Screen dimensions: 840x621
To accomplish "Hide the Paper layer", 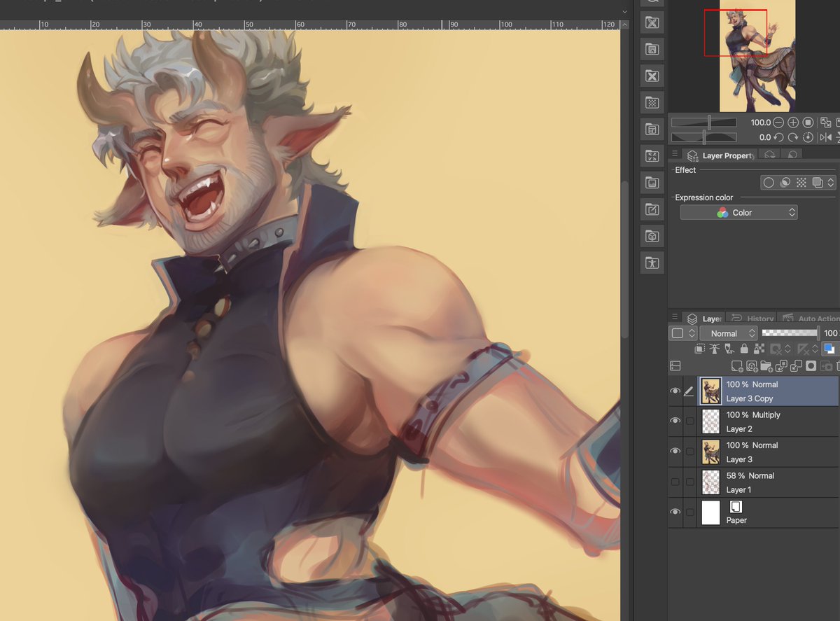I will pyautogui.click(x=675, y=512).
